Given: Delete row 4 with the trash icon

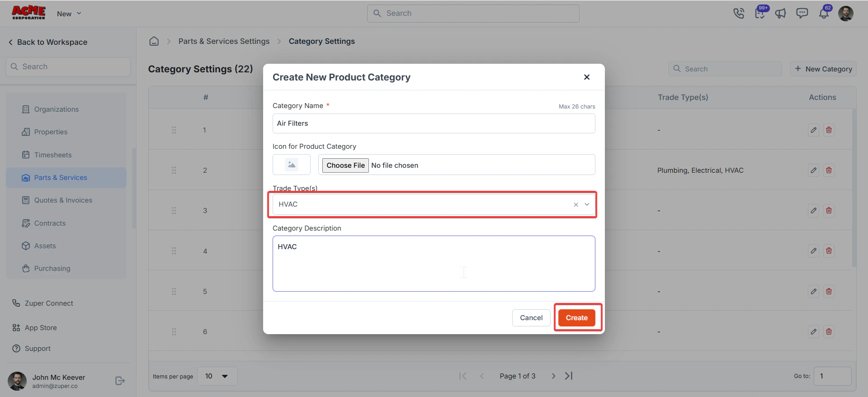Looking at the screenshot, I should [x=829, y=251].
